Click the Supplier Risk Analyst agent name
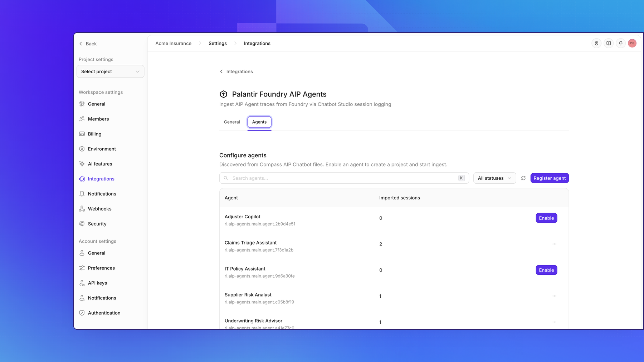Screen dimensions: 644x362 pos(248,295)
